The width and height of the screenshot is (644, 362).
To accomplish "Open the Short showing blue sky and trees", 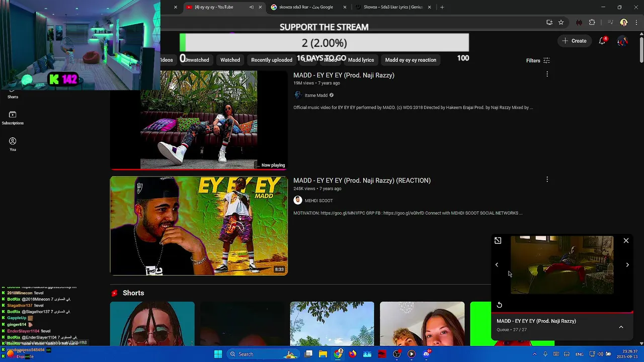I will click(332, 324).
